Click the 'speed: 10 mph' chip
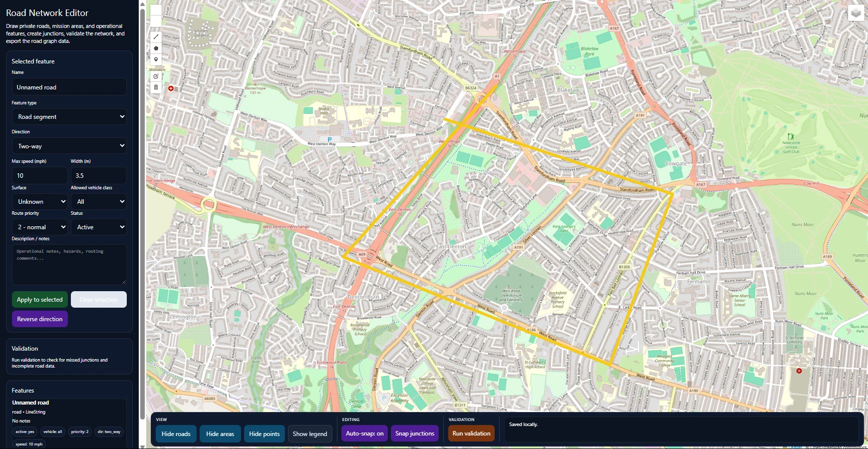 [29, 444]
